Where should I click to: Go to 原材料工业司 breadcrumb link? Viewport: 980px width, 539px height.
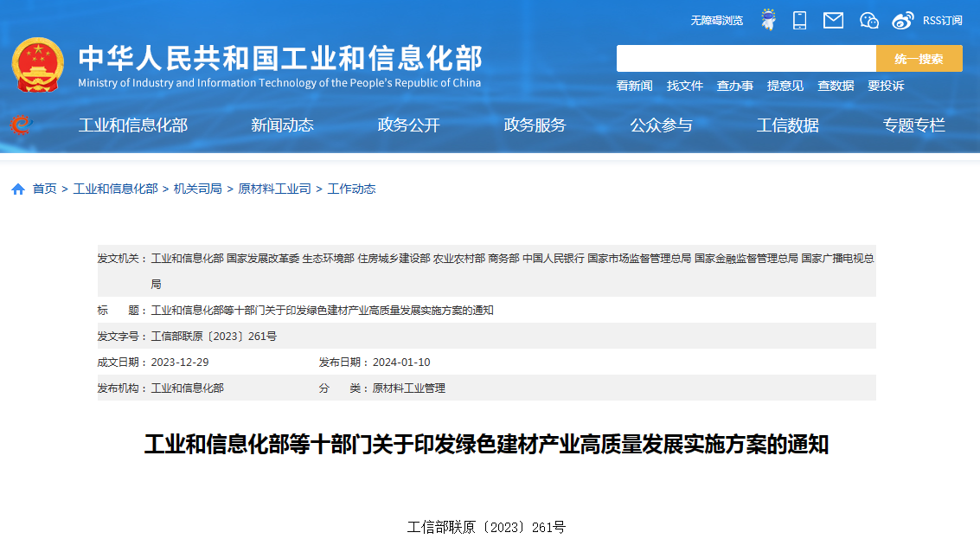274,189
